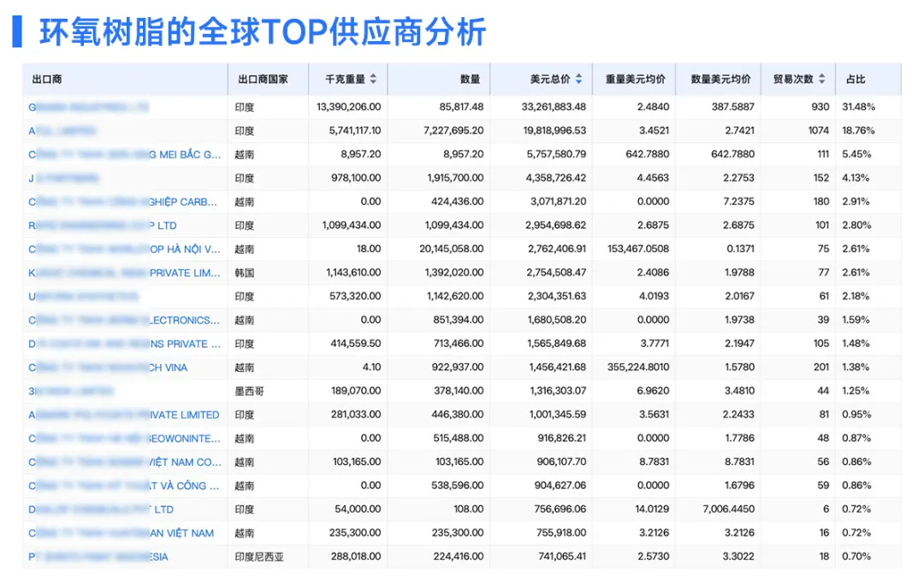Click the 出口商国家 column header

coord(263,79)
